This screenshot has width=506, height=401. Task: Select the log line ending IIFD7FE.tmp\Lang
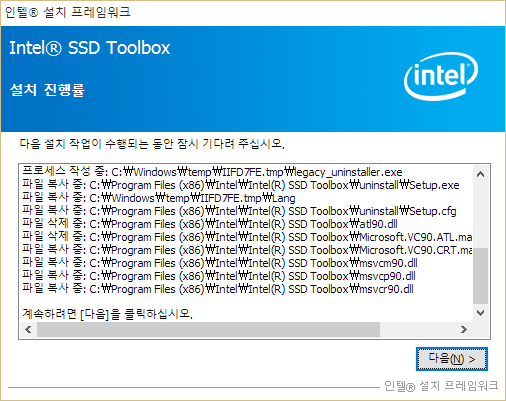[x=159, y=198]
